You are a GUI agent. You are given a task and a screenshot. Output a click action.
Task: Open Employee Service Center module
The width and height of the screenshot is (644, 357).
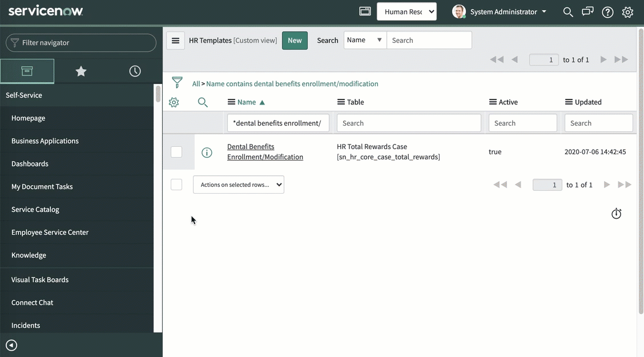pyautogui.click(x=50, y=232)
